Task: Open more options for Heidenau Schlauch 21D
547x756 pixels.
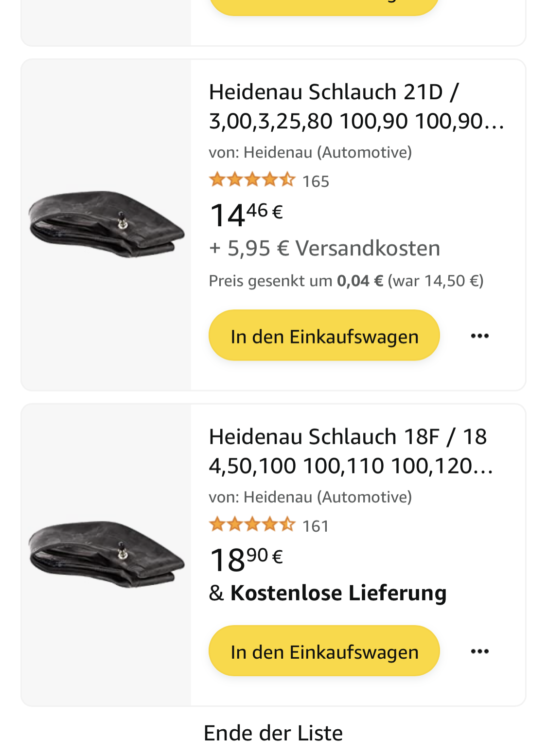Action: (479, 336)
